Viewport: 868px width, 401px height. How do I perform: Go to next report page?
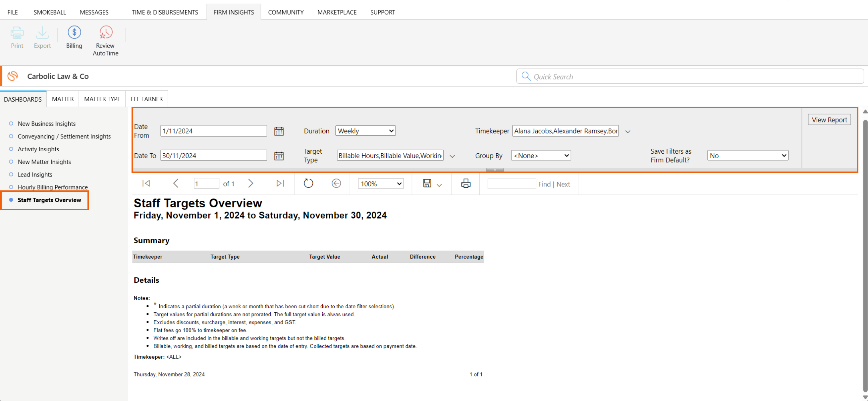[250, 183]
